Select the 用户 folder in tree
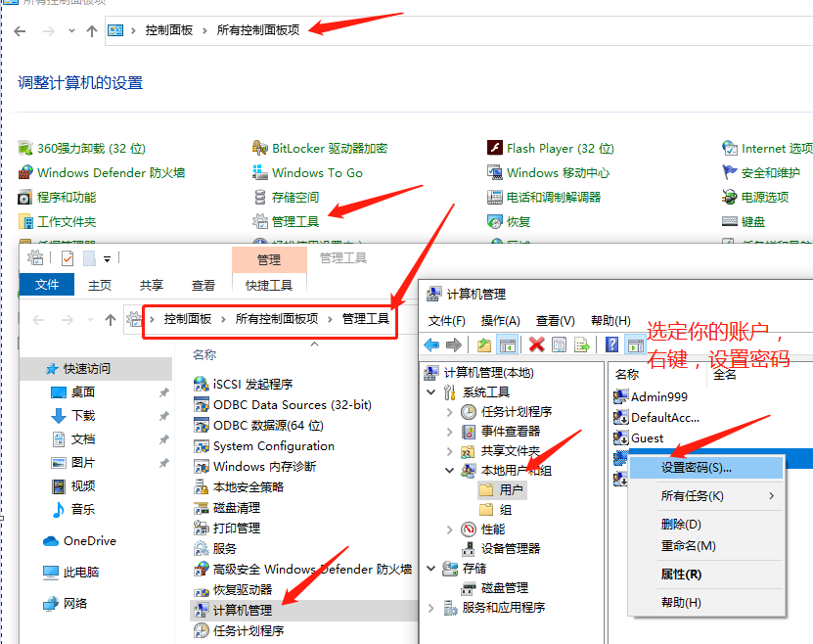The image size is (813, 644). click(501, 490)
